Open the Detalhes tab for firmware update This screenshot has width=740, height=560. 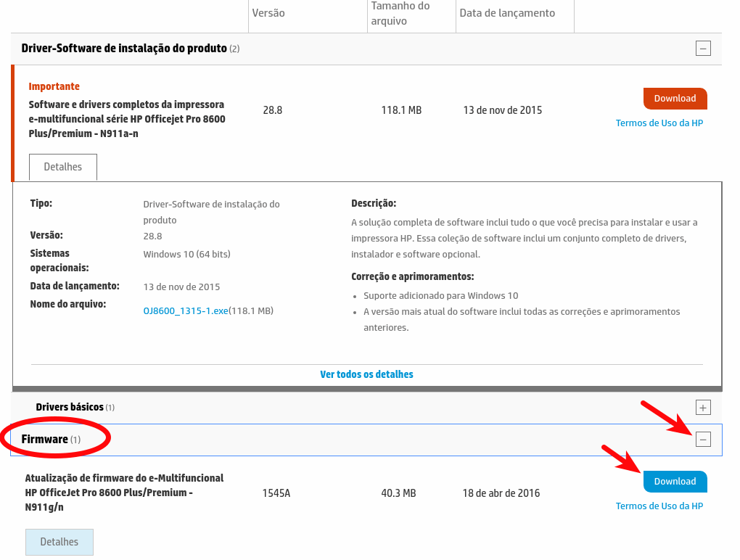(x=59, y=542)
